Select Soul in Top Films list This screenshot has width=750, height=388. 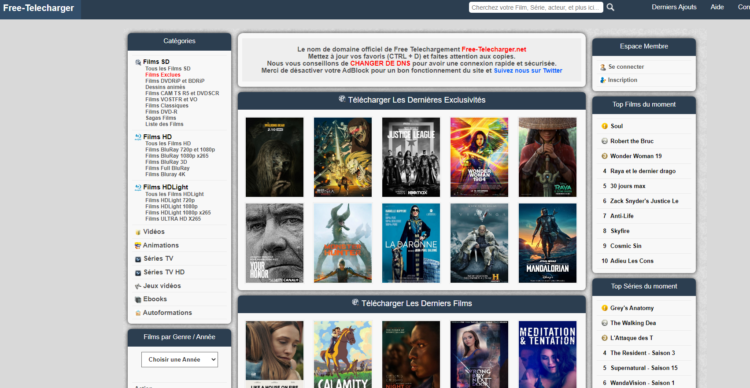pos(617,126)
